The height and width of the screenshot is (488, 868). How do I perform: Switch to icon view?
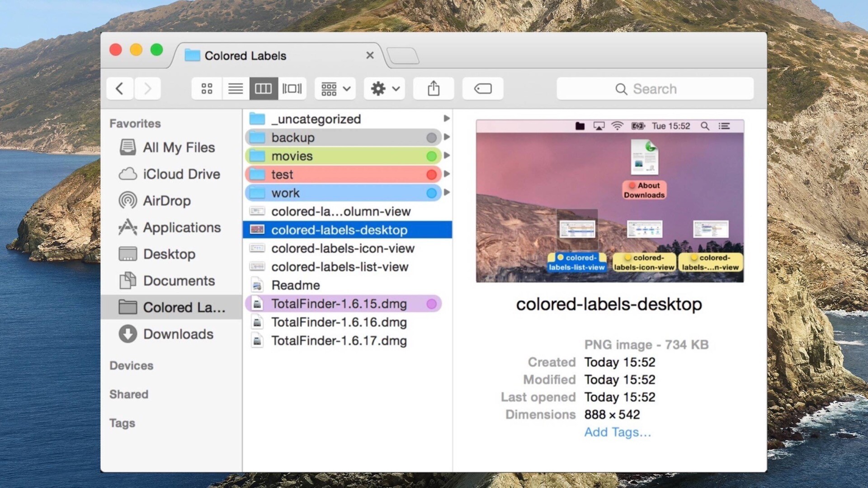pos(207,89)
